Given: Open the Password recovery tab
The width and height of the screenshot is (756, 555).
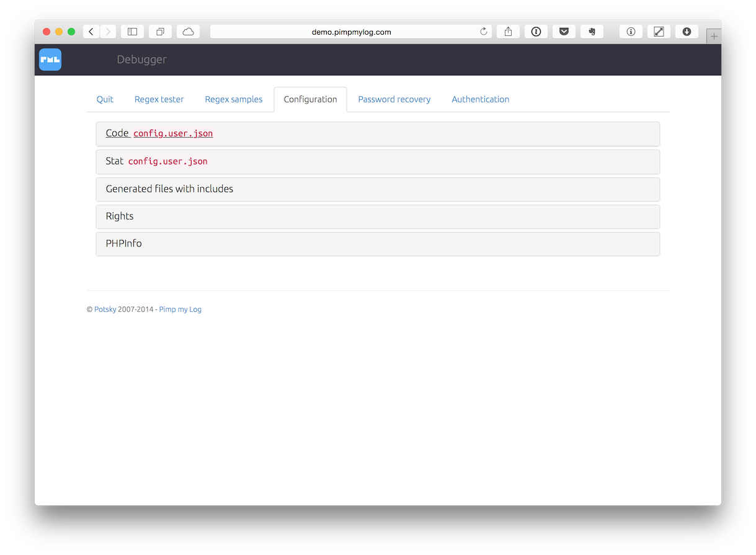Looking at the screenshot, I should click(394, 99).
